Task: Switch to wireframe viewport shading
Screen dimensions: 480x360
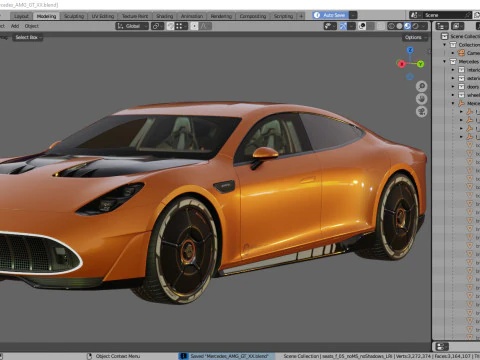Action: click(391, 26)
